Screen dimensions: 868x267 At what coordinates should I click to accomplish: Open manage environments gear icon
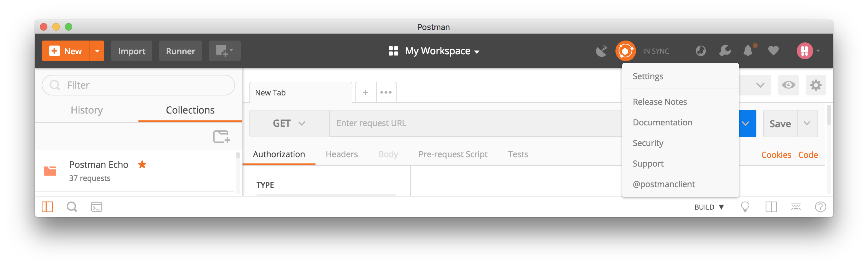(x=815, y=85)
